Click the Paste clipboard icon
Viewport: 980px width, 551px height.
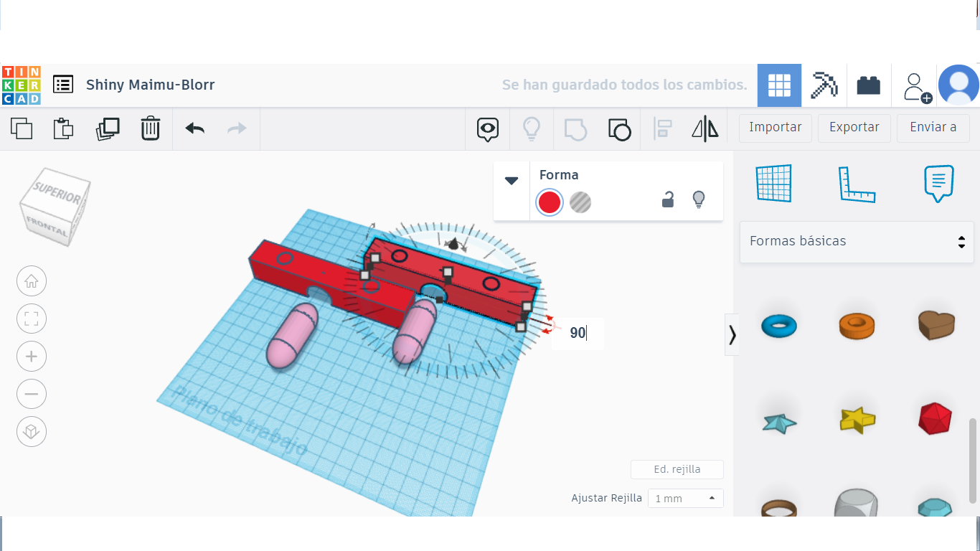(64, 128)
